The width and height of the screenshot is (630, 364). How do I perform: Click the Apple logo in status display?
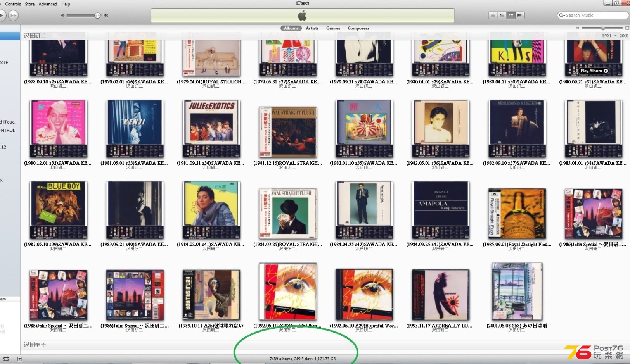click(302, 16)
